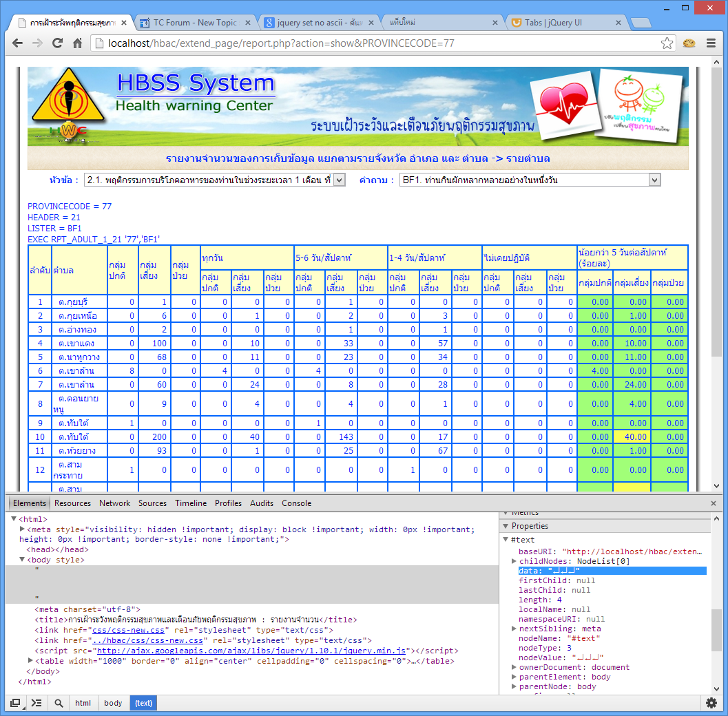Open the Console panel in DevTools
Screen dimensions: 728x716
pyautogui.click(x=296, y=503)
